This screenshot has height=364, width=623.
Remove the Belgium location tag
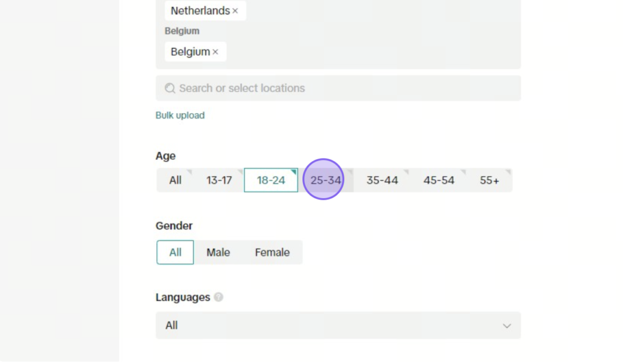(215, 52)
